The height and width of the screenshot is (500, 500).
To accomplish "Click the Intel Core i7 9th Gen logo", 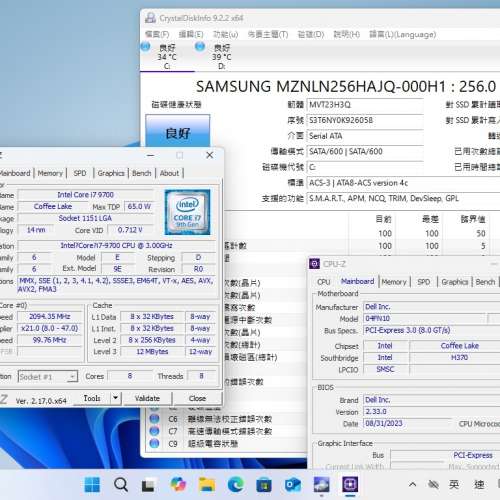I will point(187,212).
